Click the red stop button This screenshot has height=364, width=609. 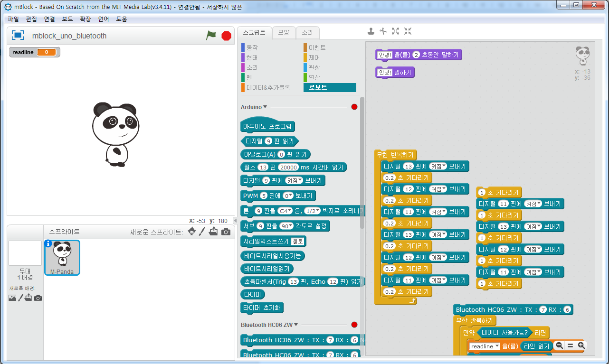pyautogui.click(x=226, y=36)
